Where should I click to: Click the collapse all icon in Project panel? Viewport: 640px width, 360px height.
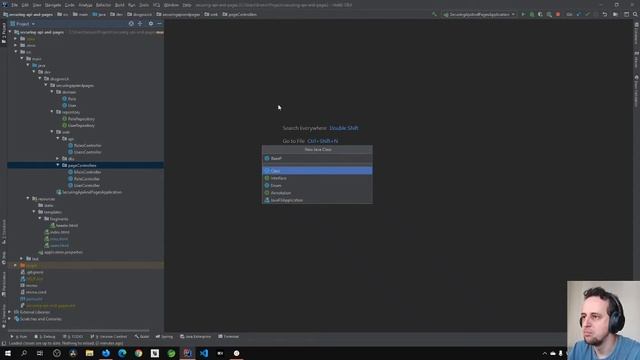click(140, 24)
